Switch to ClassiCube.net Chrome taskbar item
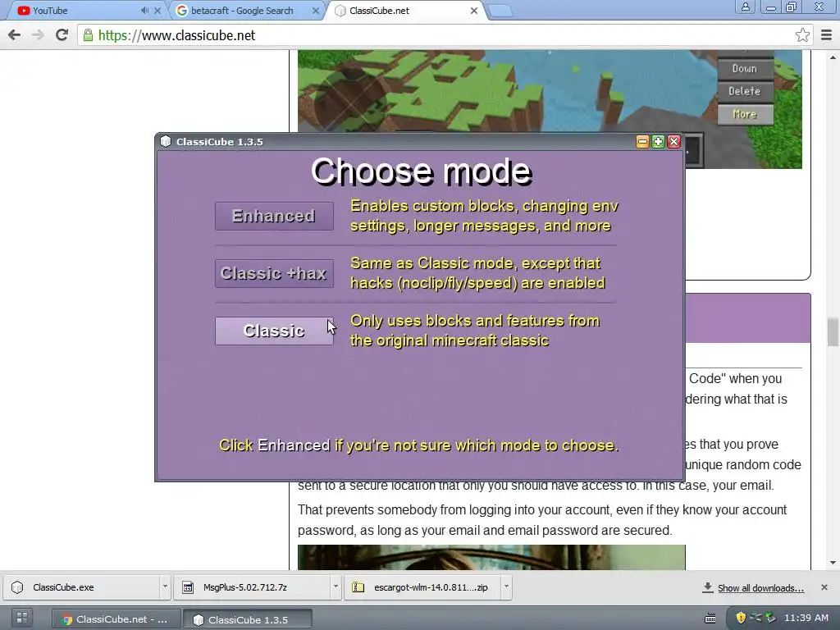This screenshot has height=630, width=840. [115, 619]
